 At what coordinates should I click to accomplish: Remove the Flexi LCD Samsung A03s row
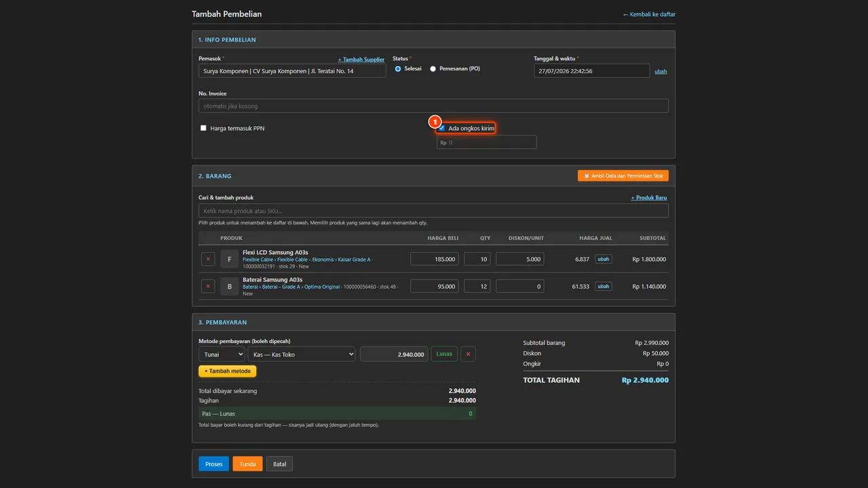coord(208,259)
